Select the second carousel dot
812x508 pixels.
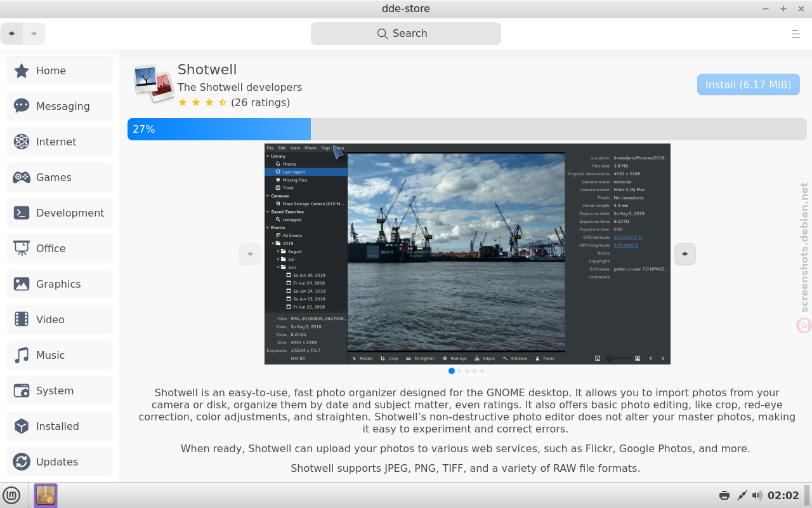(x=459, y=371)
